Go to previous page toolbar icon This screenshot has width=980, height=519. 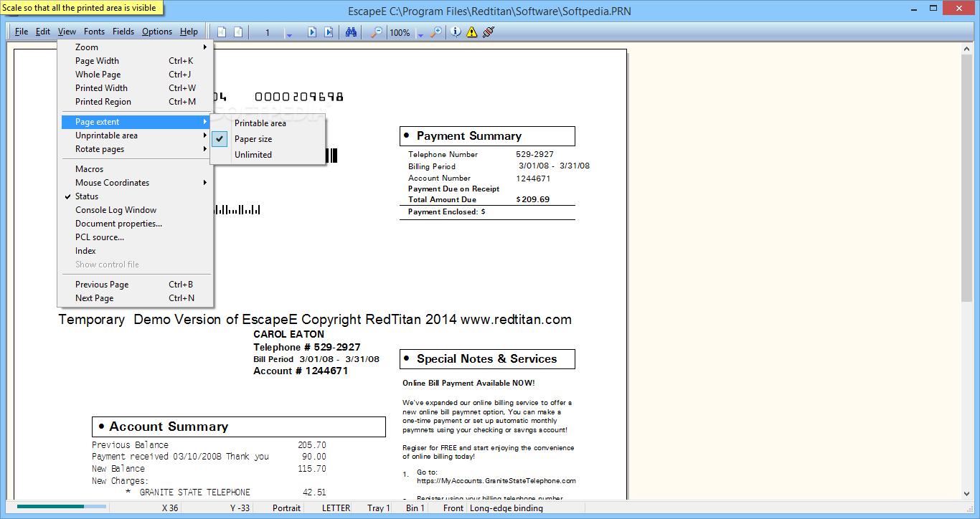[x=238, y=32]
